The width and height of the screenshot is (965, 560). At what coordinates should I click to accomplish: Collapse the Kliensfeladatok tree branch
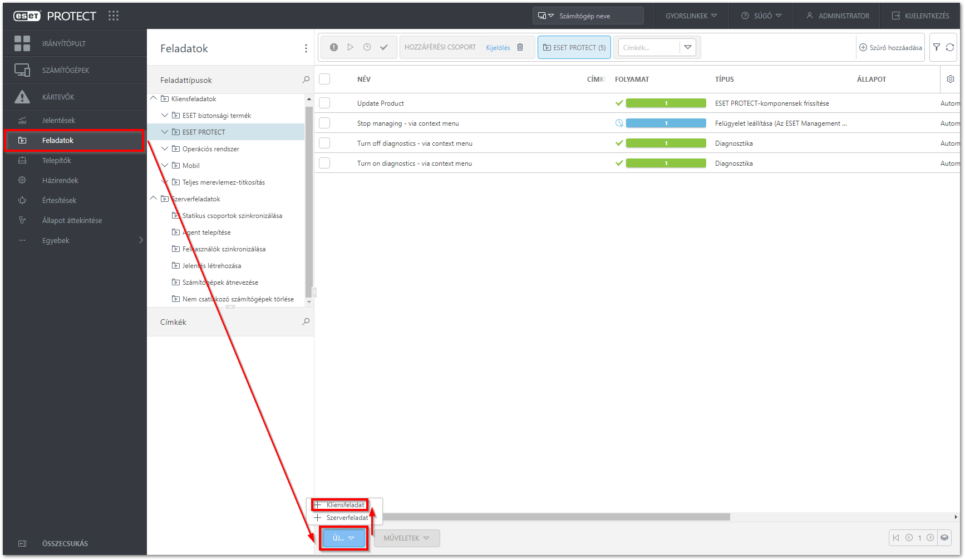click(153, 98)
